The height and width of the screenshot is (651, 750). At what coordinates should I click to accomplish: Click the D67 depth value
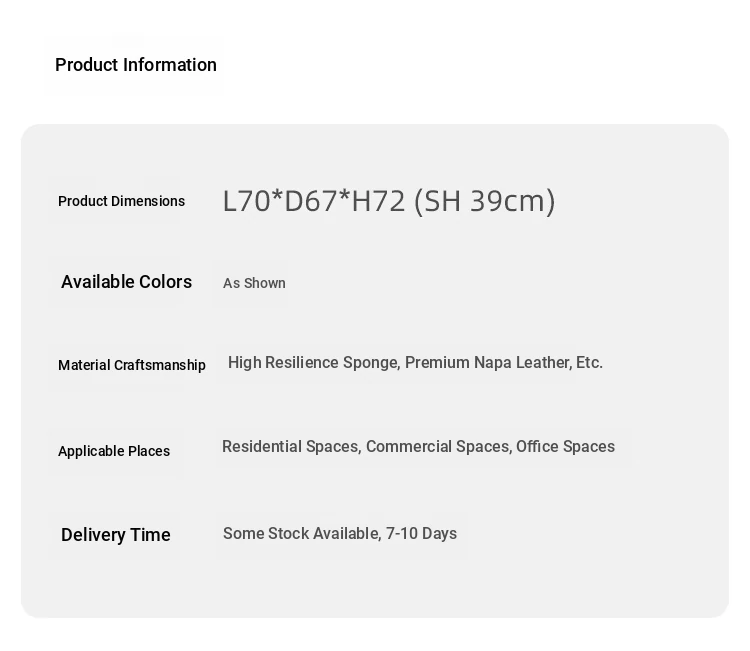click(x=310, y=201)
